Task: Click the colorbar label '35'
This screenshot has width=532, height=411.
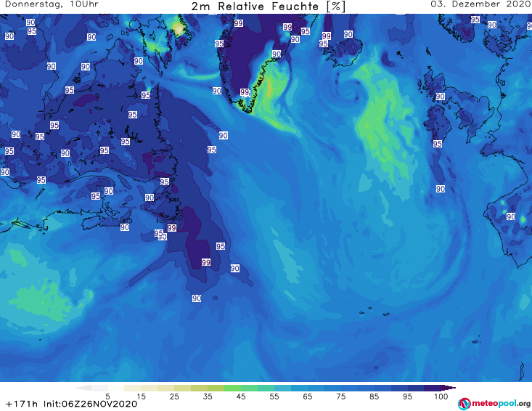Action: point(208,396)
